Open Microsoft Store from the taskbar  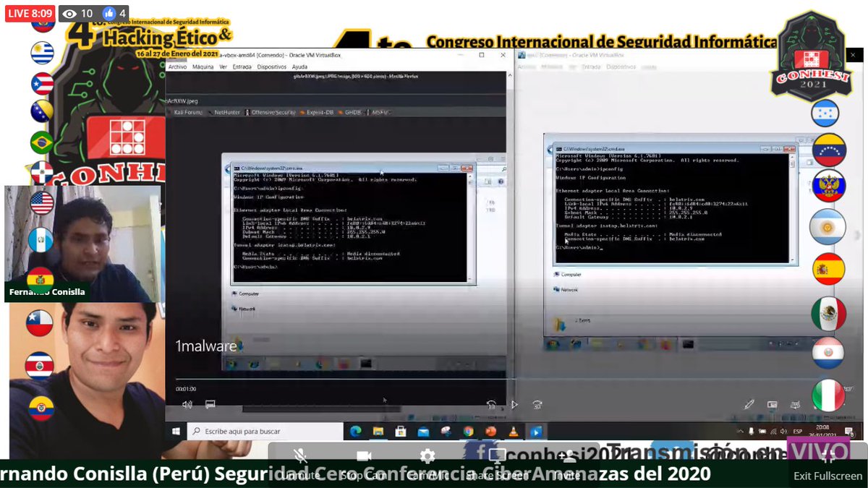(400, 432)
